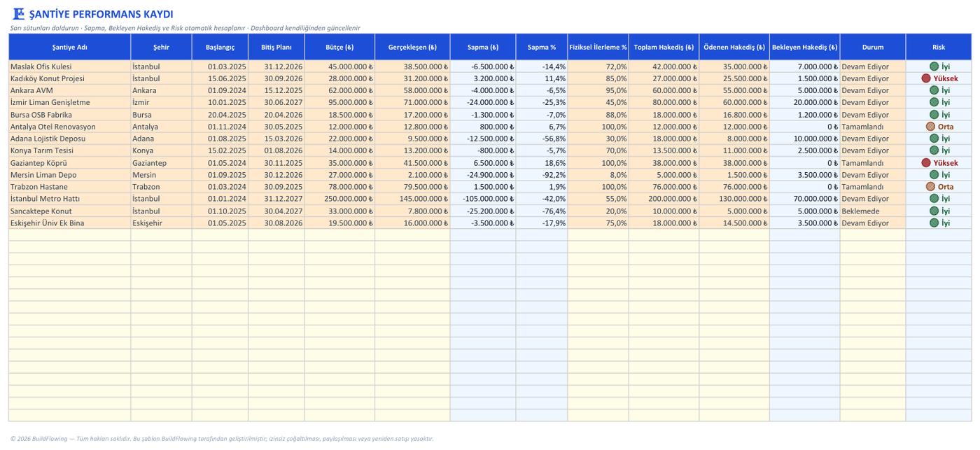
Task: Select the 250.000.000 ₺ budget cell
Action: pos(339,199)
